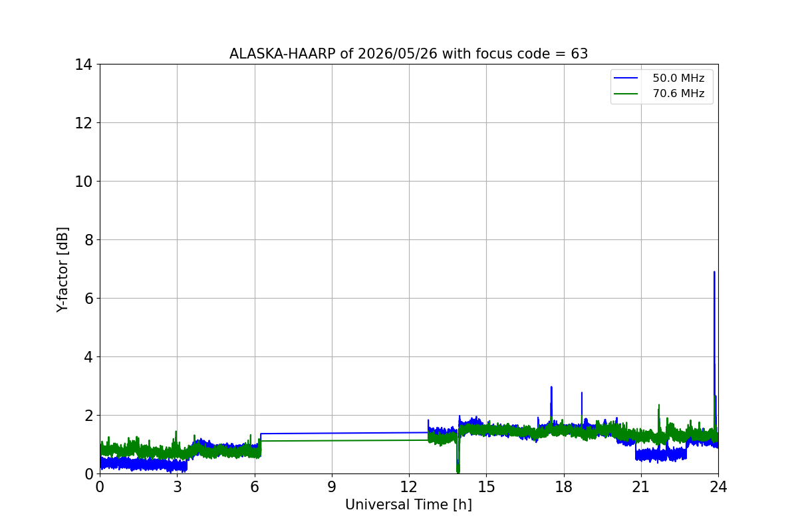This screenshot has height=532, width=798.
Task: Click the flat blue line at 9 h
Action: [x=332, y=433]
